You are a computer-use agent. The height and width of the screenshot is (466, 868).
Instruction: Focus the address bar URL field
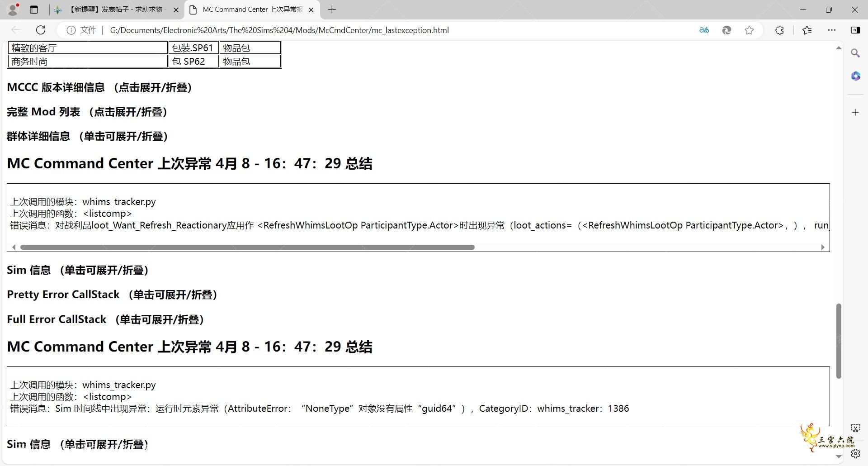point(279,30)
